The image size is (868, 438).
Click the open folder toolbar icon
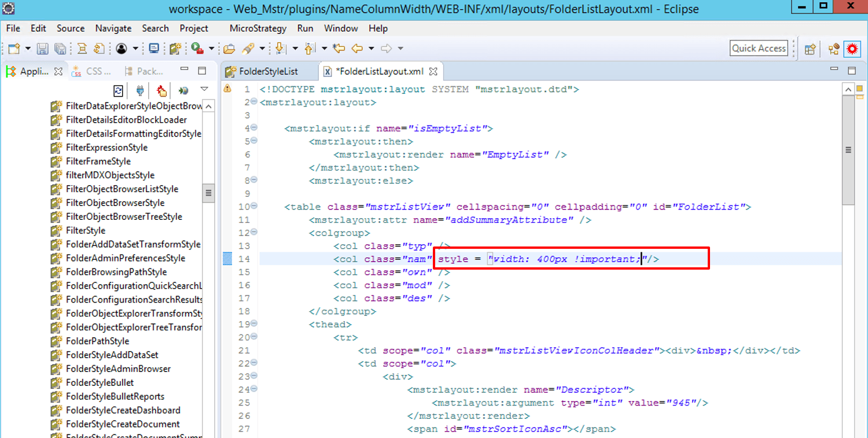click(230, 49)
